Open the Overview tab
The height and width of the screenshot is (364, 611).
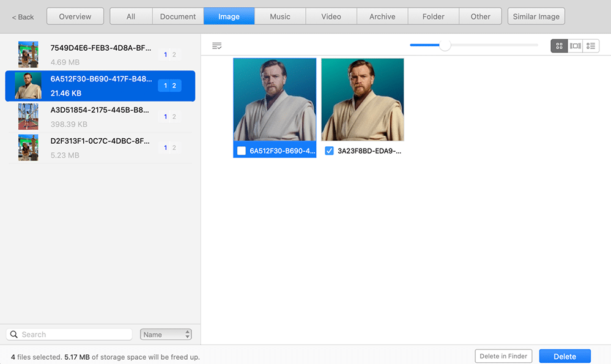click(75, 17)
